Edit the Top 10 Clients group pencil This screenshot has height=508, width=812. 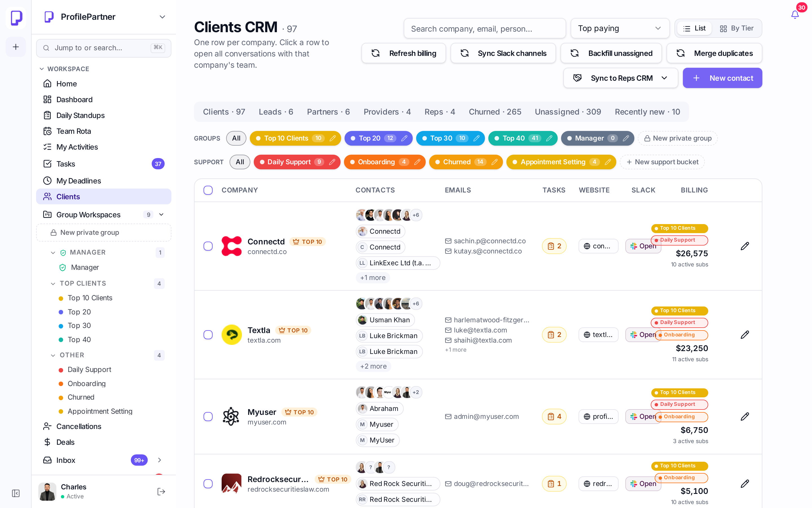click(332, 138)
